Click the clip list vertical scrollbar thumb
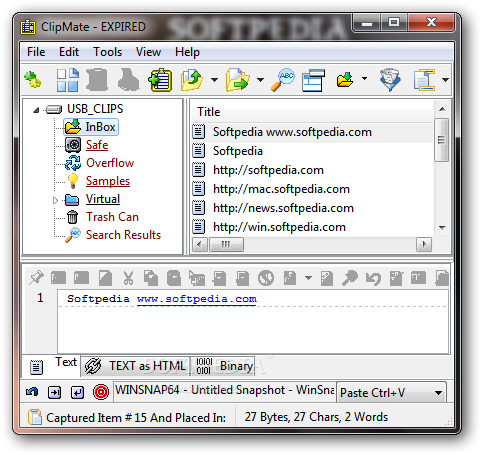 442,140
